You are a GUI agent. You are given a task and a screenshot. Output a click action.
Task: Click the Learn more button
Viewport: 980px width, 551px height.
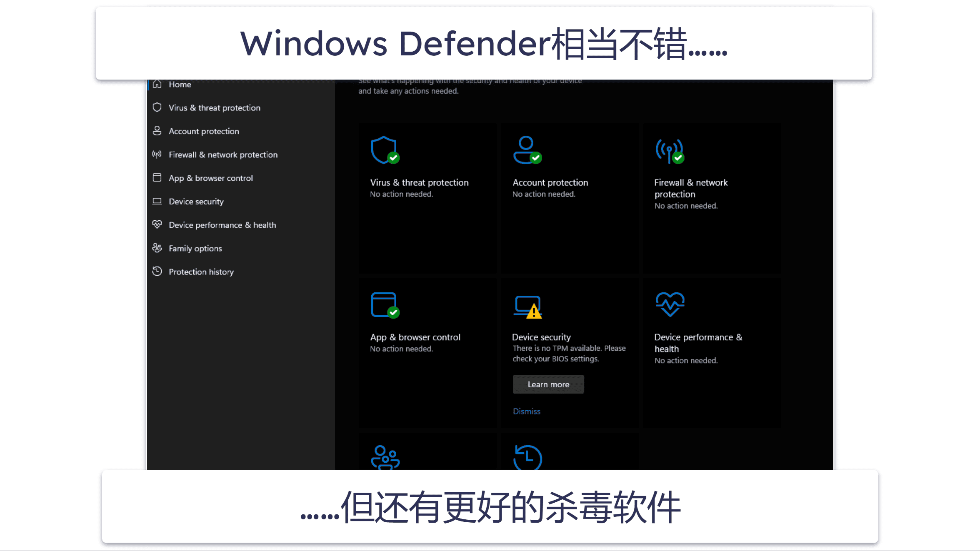(x=549, y=384)
